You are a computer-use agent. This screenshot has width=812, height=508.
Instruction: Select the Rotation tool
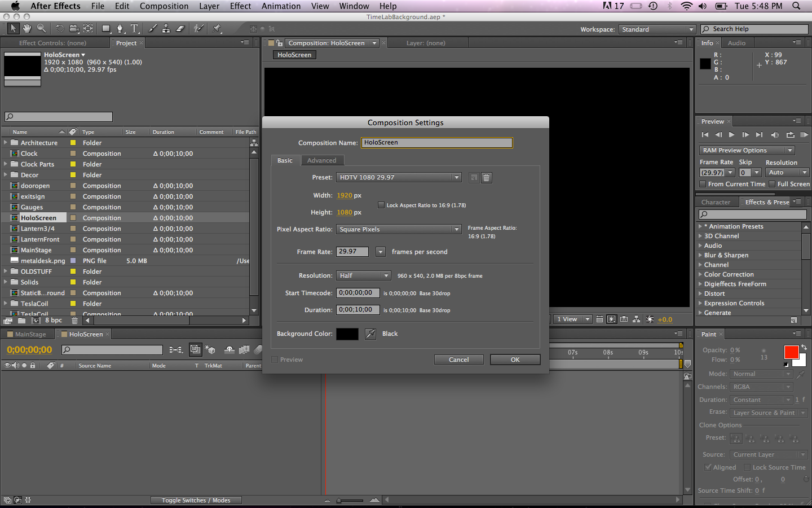pyautogui.click(x=60, y=29)
